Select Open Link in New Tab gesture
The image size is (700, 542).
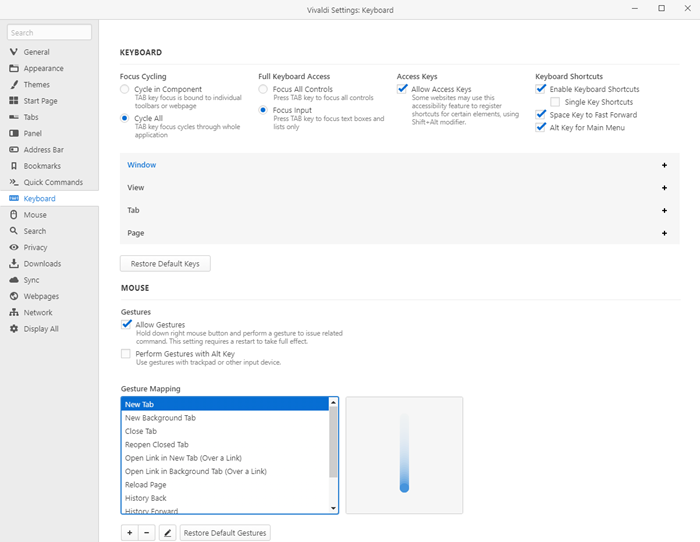point(225,458)
